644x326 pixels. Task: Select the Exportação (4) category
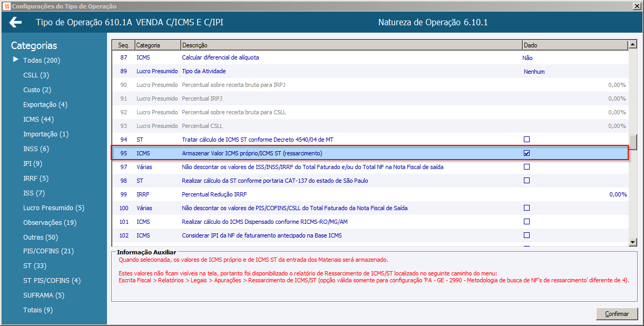(x=45, y=105)
